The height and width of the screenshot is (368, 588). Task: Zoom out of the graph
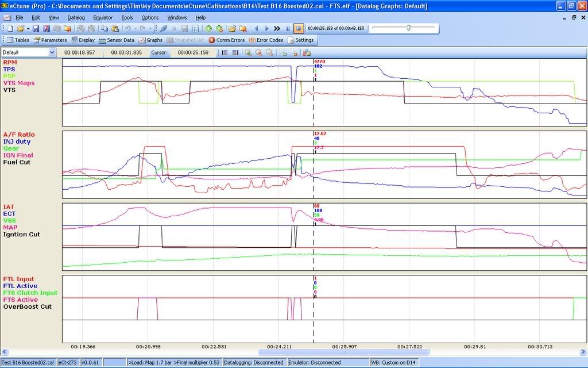click(259, 52)
